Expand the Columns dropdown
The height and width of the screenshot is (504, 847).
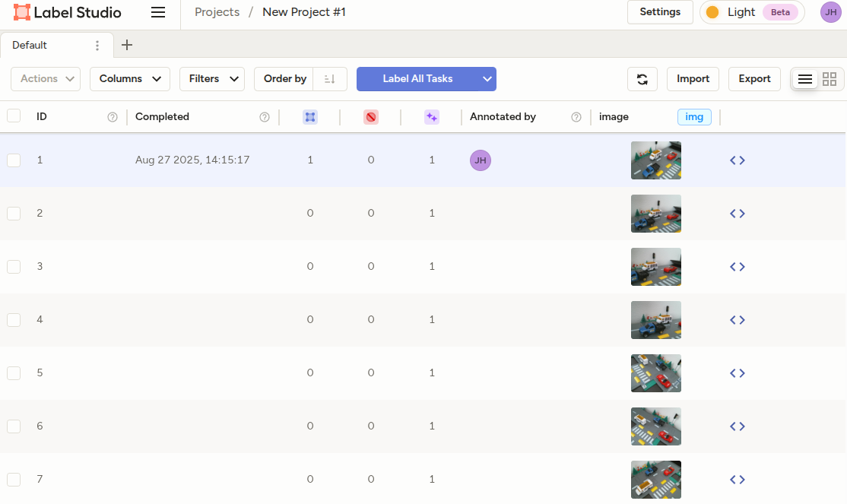tap(129, 79)
